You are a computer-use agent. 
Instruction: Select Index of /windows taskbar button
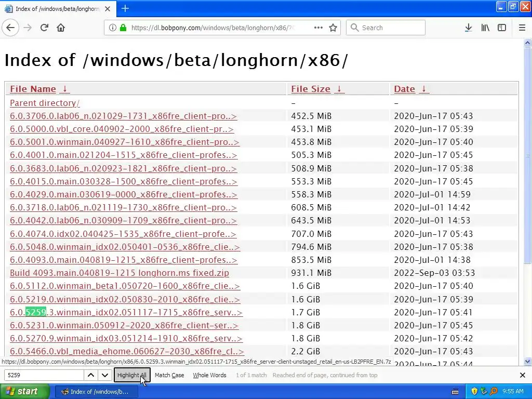click(96, 392)
